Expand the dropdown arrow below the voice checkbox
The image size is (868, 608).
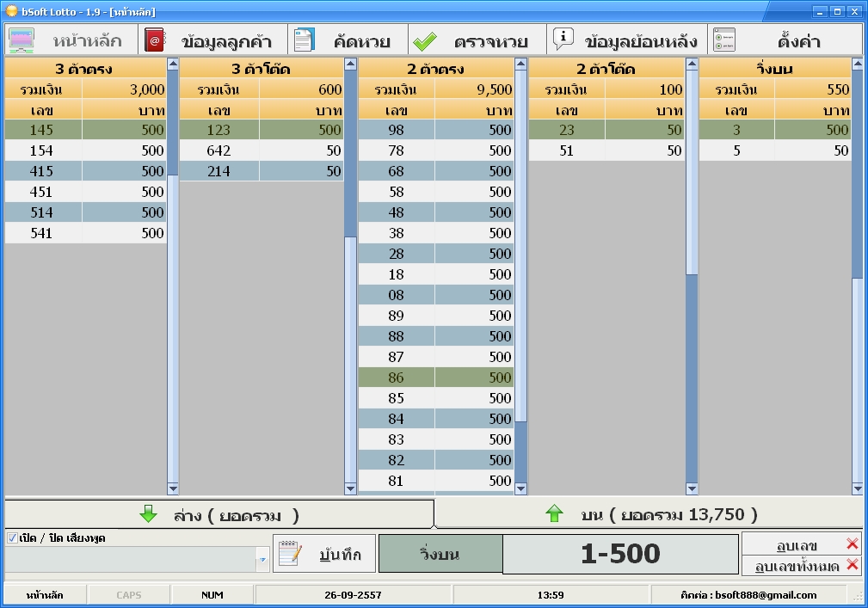pyautogui.click(x=262, y=560)
